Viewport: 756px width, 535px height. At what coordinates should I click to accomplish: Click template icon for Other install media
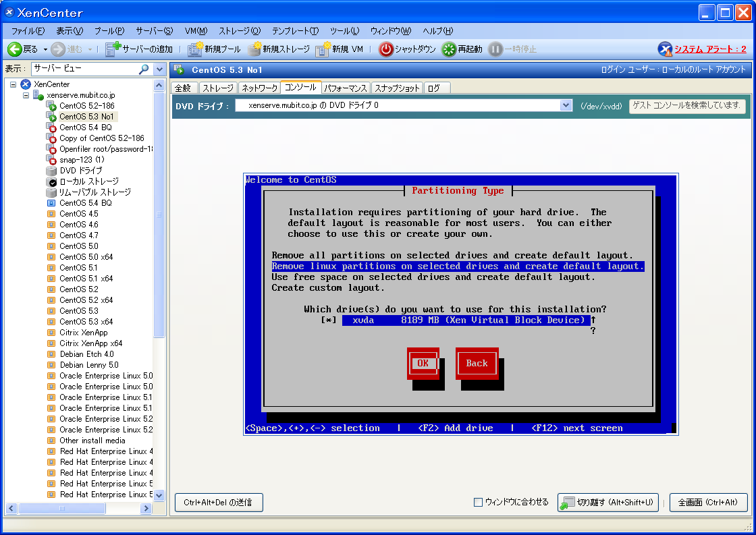pos(51,441)
